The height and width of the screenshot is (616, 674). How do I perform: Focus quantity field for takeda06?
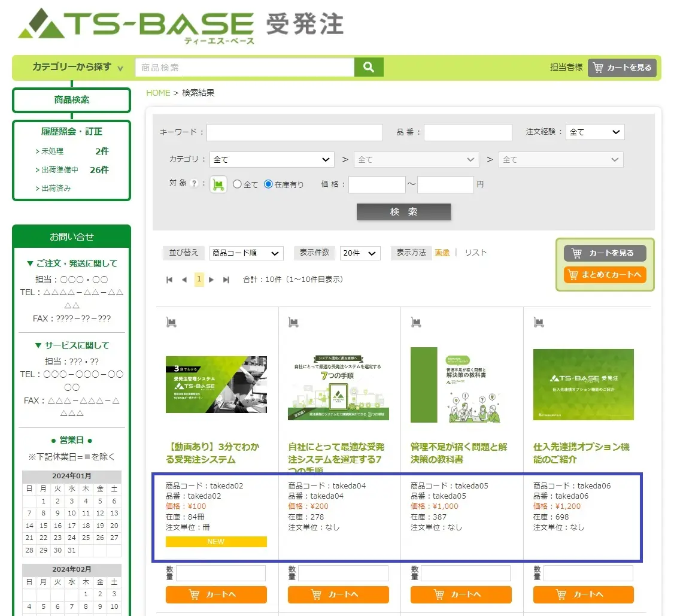click(x=588, y=573)
